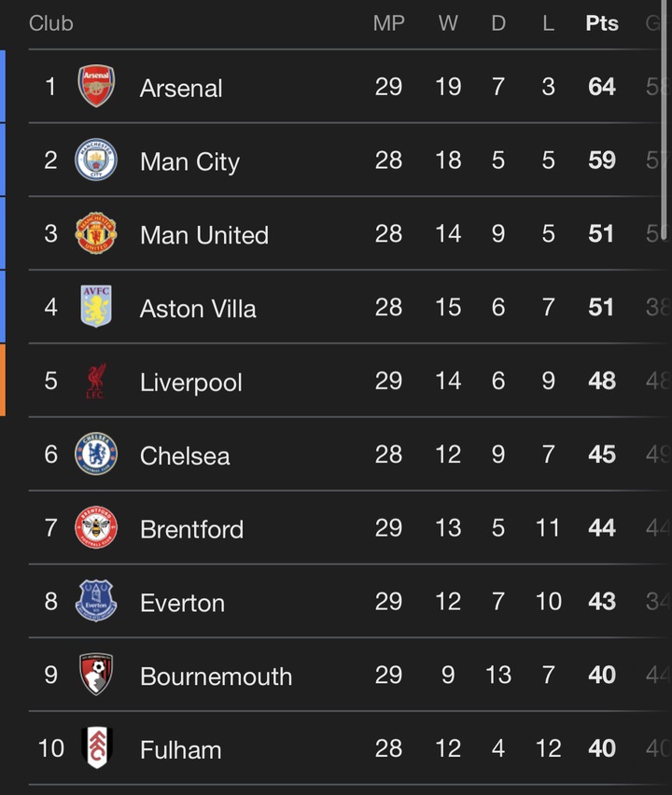The width and height of the screenshot is (672, 795).
Task: Click Arsenal's 64 points value
Action: pos(602,87)
